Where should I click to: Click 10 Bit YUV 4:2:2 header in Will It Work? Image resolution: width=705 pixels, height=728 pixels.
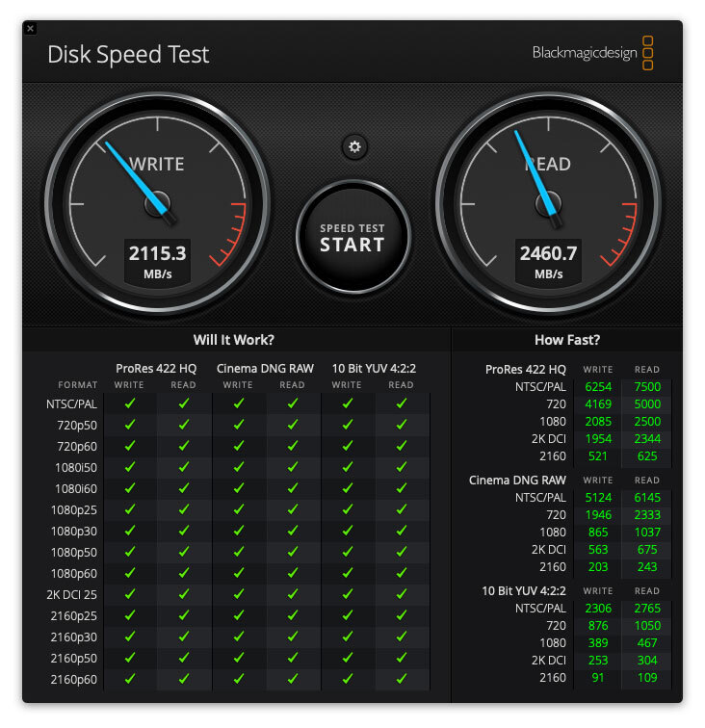pyautogui.click(x=374, y=369)
